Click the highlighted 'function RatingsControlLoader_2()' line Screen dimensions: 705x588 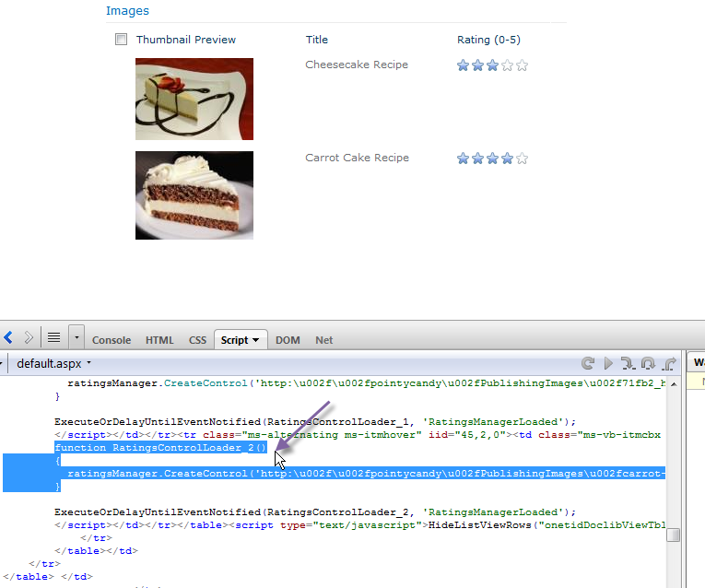pyautogui.click(x=161, y=448)
